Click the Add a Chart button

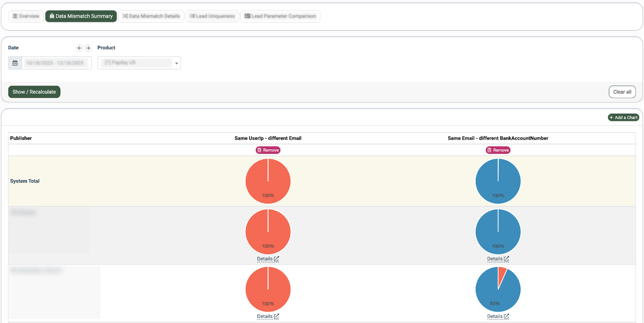pos(623,117)
